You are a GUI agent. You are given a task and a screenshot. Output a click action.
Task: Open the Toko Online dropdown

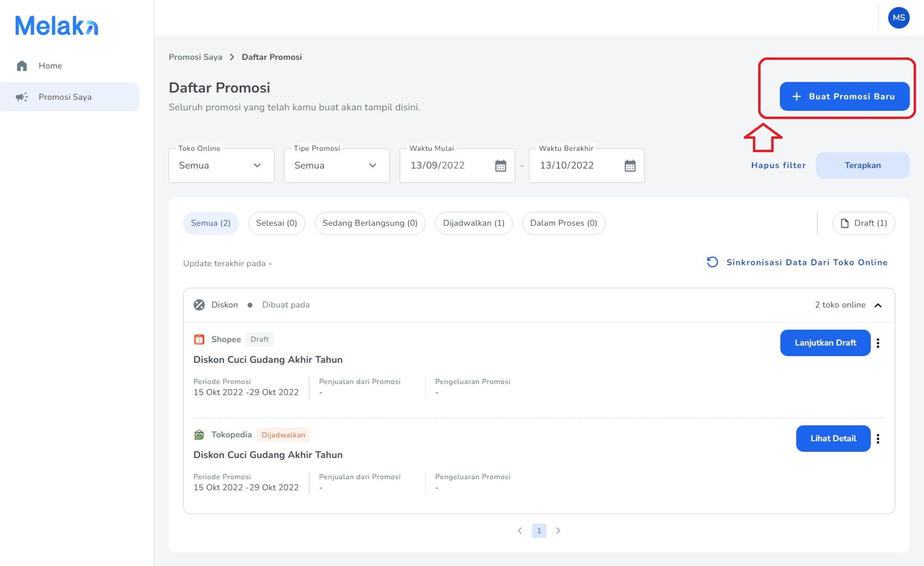click(221, 165)
